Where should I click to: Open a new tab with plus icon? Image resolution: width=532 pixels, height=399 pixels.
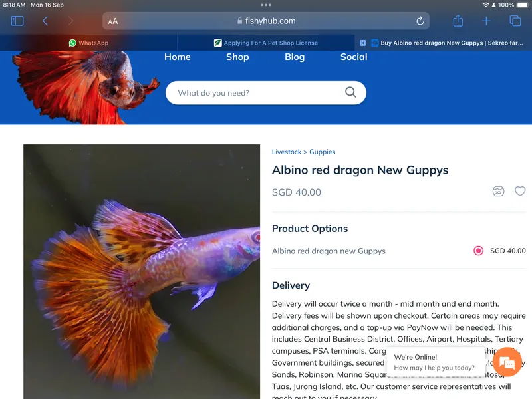tap(486, 21)
